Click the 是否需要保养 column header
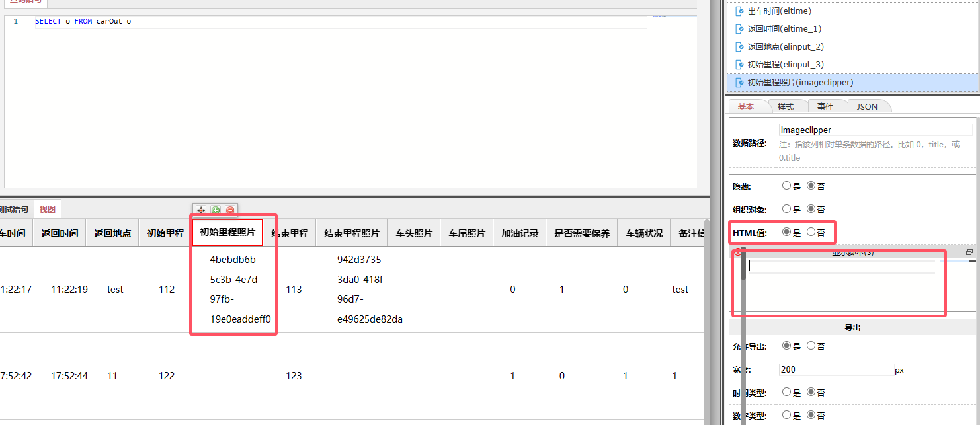The width and height of the screenshot is (980, 425). (x=582, y=233)
